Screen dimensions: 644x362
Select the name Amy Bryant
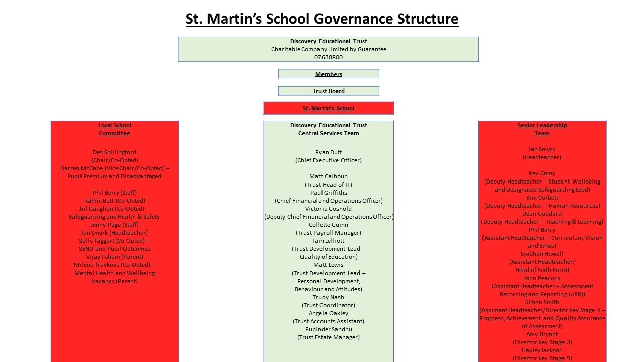coord(542,334)
